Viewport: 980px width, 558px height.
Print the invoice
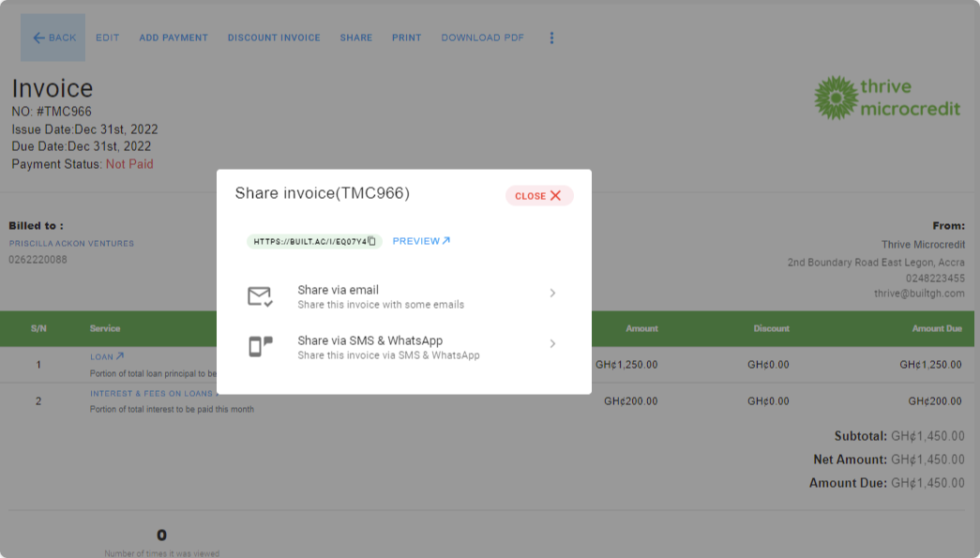[x=406, y=38]
